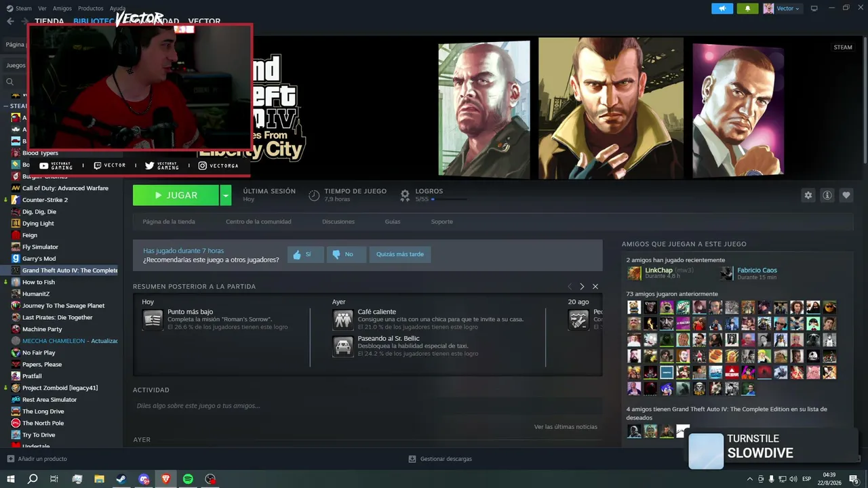Open the Steam announcements megaphone button
Image resolution: width=868 pixels, height=488 pixels.
click(722, 8)
